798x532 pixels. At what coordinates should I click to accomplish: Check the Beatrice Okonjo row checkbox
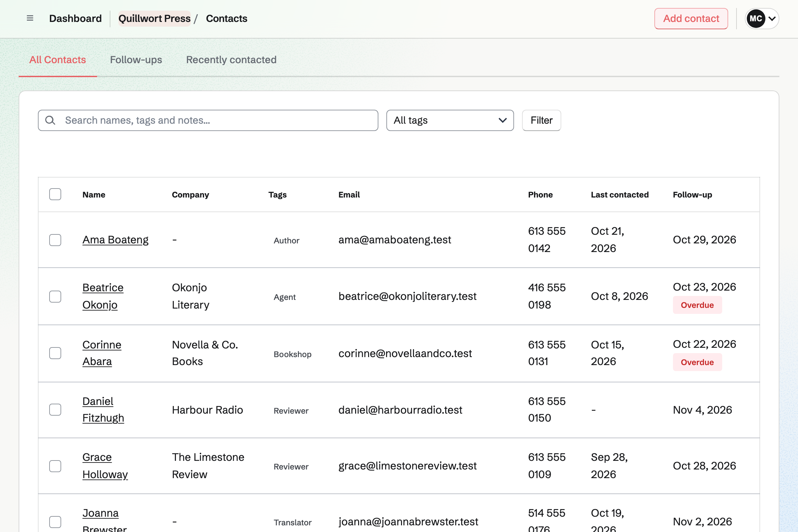click(x=55, y=296)
